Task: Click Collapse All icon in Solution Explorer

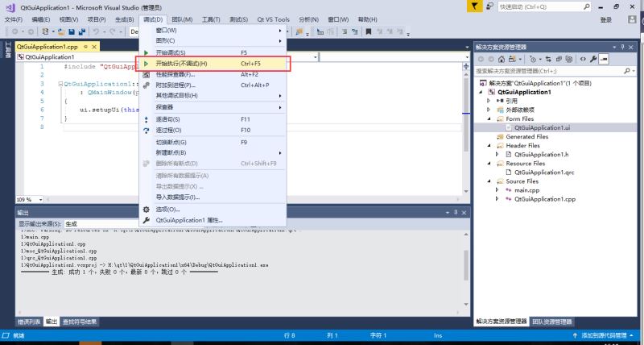Action: tap(559, 59)
